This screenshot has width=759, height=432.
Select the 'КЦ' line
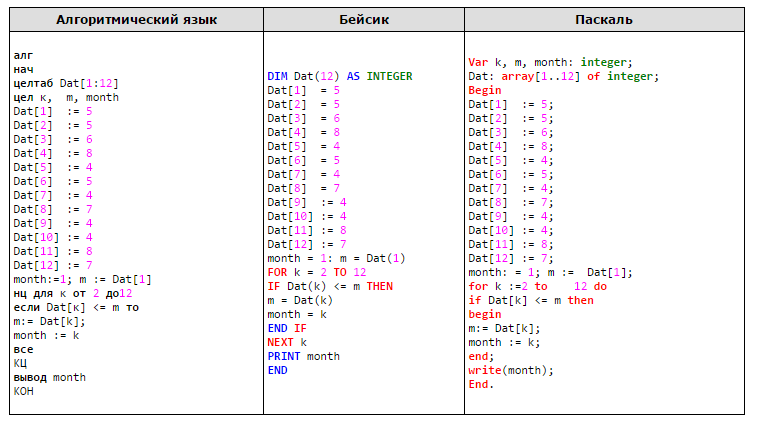pyautogui.click(x=20, y=364)
